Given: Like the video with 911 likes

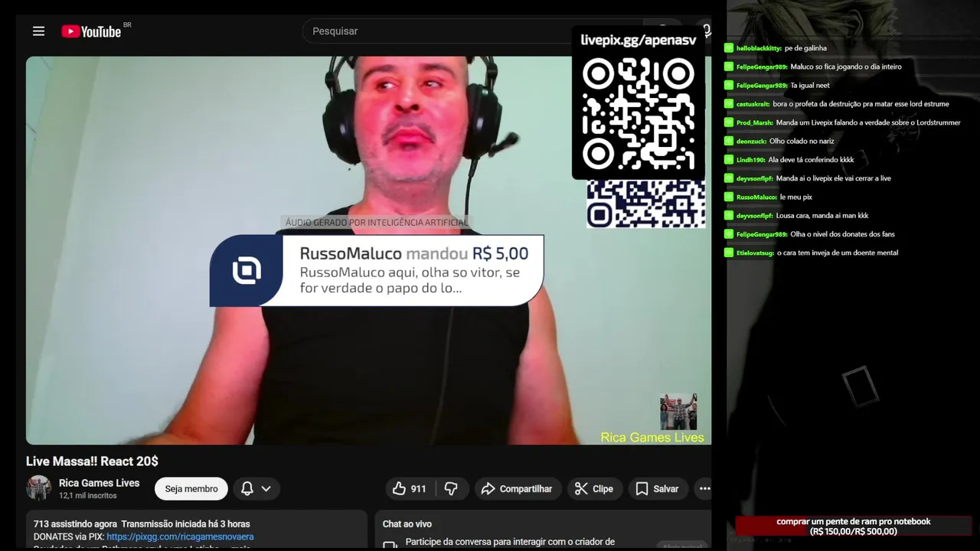Looking at the screenshot, I should point(410,489).
